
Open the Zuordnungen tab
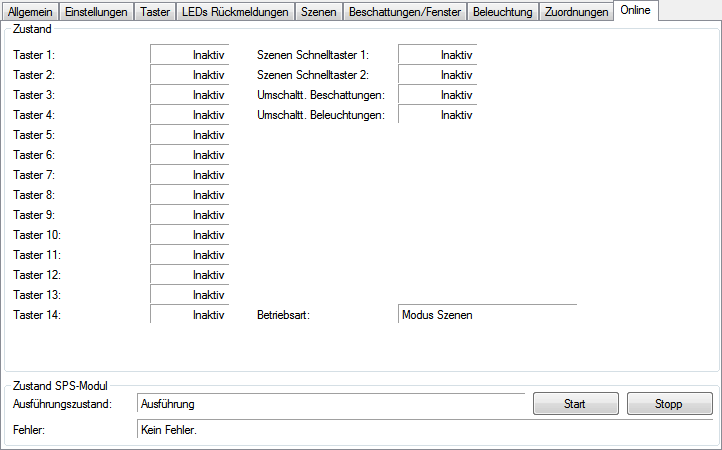[x=576, y=12]
